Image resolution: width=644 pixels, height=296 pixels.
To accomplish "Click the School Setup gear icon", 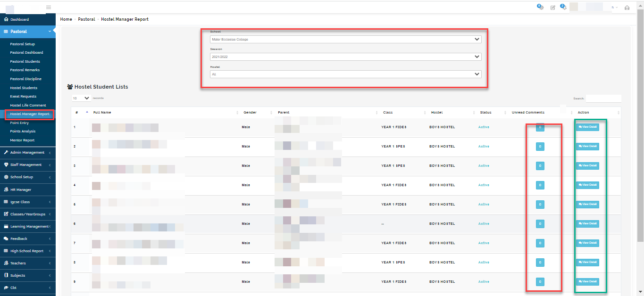I will pyautogui.click(x=6, y=177).
